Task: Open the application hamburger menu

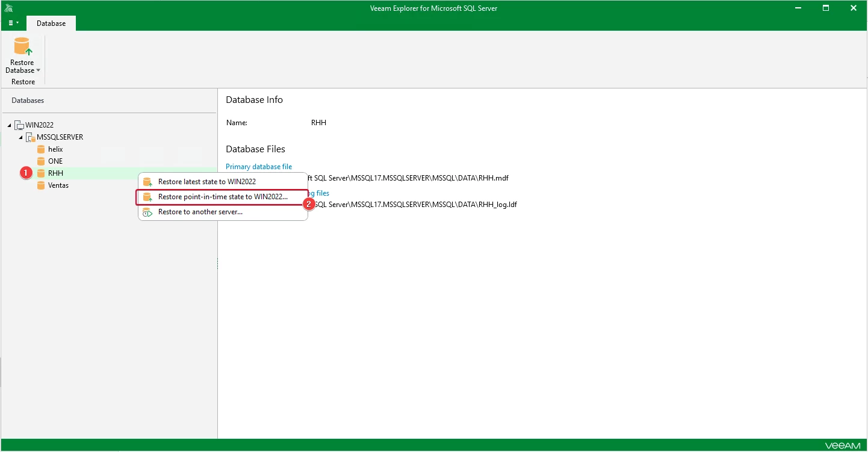Action: pos(13,23)
